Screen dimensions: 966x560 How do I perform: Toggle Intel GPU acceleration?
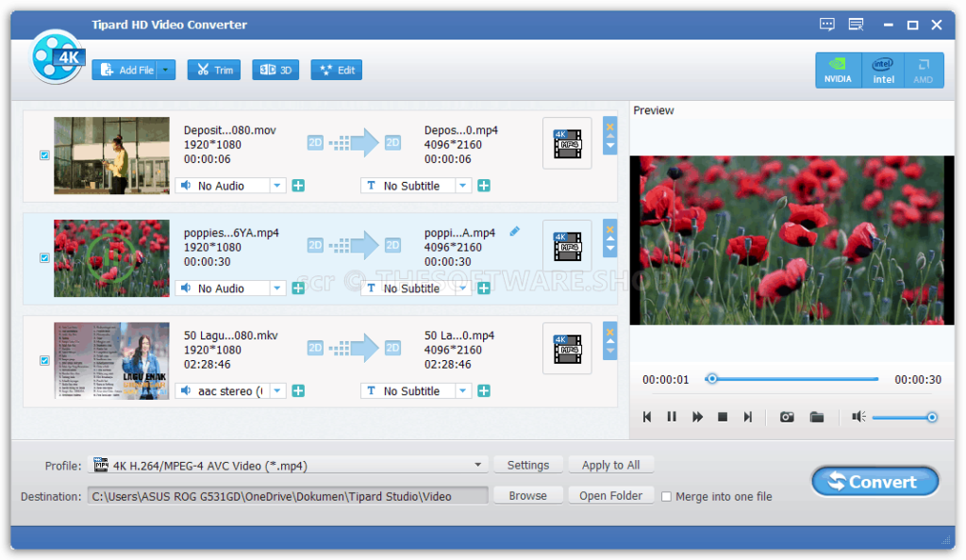point(883,70)
